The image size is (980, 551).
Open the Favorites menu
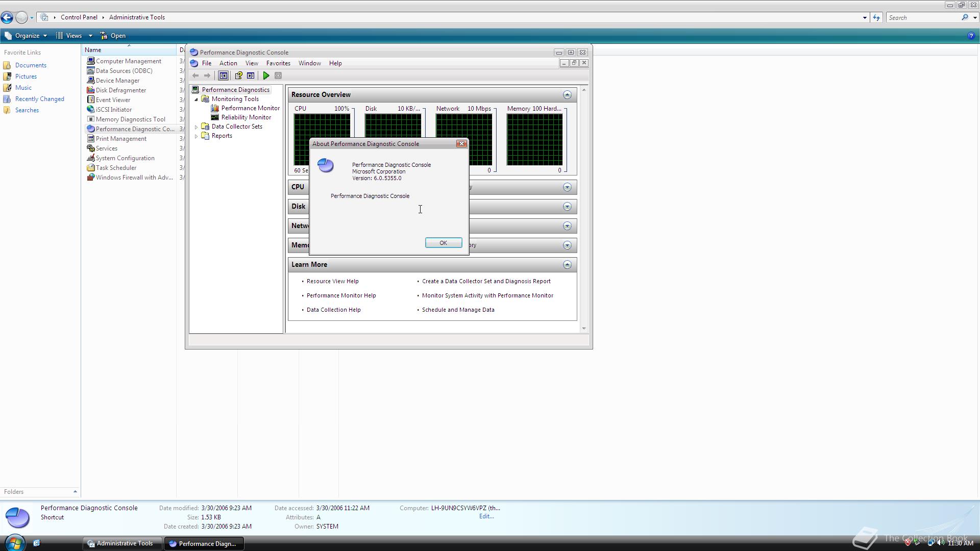pyautogui.click(x=278, y=63)
